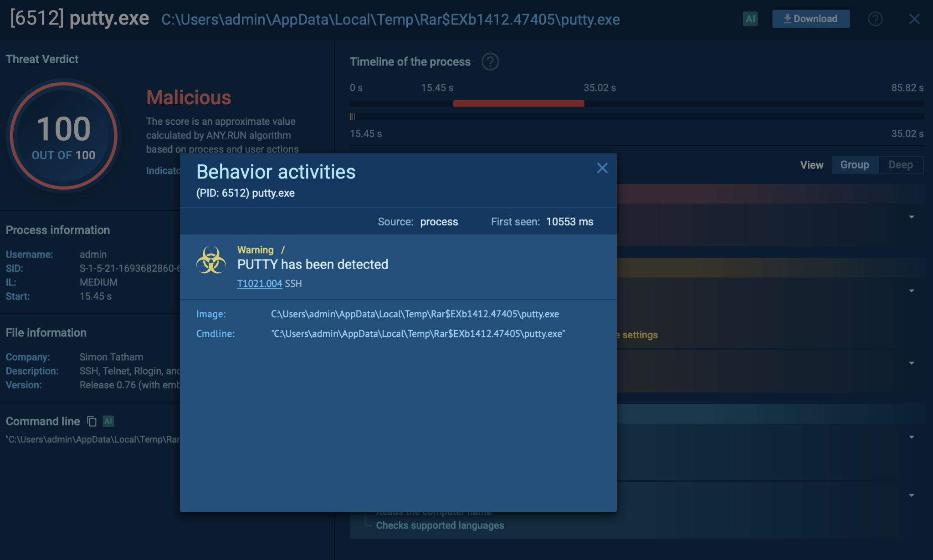
Task: Switch the view to Group
Action: [854, 165]
